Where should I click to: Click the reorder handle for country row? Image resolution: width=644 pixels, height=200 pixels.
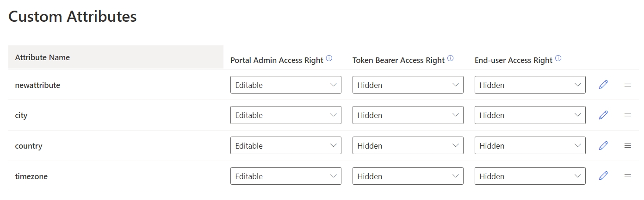pos(628,146)
